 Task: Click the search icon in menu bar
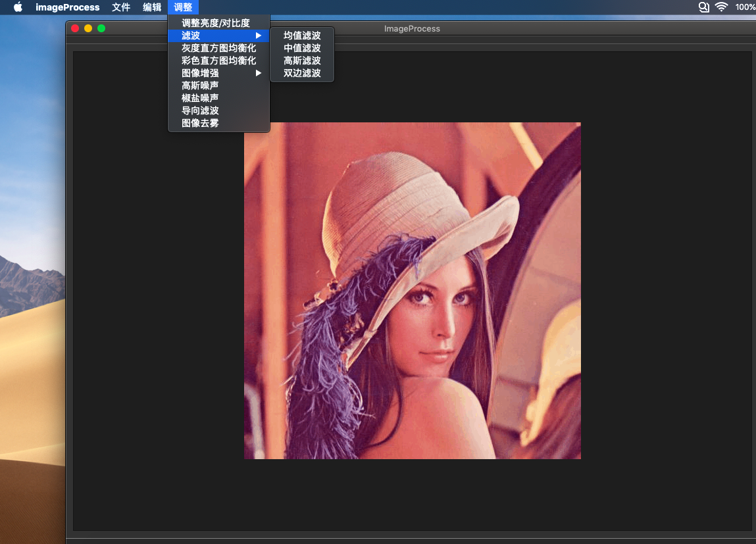pyautogui.click(x=704, y=7)
